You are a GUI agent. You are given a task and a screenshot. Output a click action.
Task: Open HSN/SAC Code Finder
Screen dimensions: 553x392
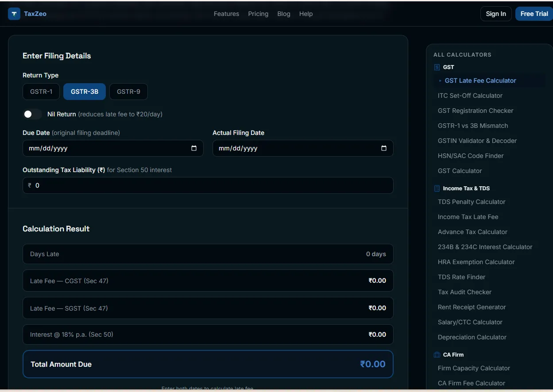(471, 156)
